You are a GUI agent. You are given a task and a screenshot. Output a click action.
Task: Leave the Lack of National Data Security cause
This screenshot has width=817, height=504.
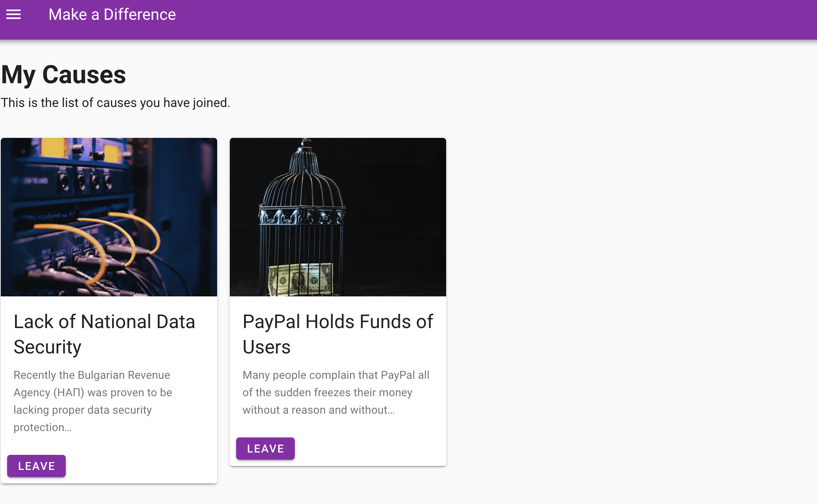pos(36,466)
